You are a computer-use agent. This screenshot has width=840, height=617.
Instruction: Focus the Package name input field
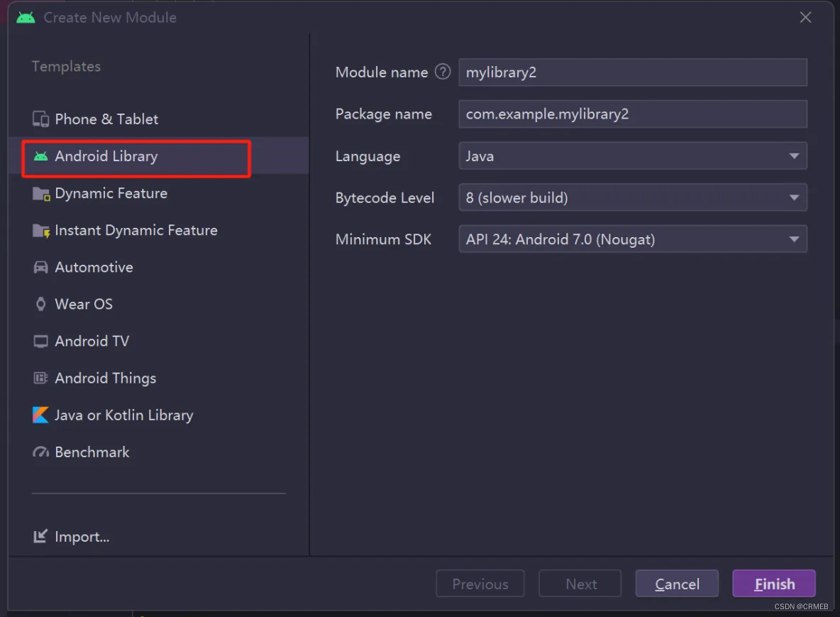coord(633,114)
